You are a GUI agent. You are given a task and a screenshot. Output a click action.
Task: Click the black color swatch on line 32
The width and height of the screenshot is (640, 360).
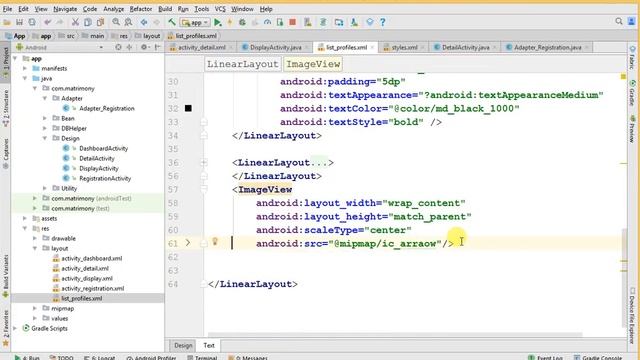pyautogui.click(x=188, y=108)
